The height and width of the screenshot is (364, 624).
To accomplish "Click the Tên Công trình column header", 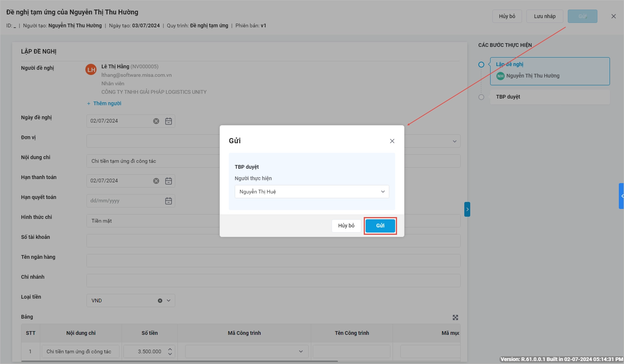I will pyautogui.click(x=352, y=333).
